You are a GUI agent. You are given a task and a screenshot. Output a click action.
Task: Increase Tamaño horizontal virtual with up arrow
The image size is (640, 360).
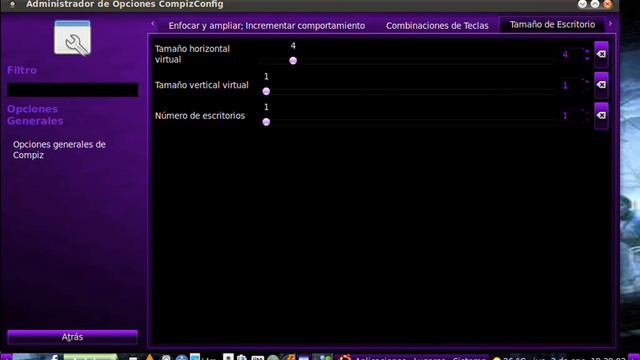(587, 51)
